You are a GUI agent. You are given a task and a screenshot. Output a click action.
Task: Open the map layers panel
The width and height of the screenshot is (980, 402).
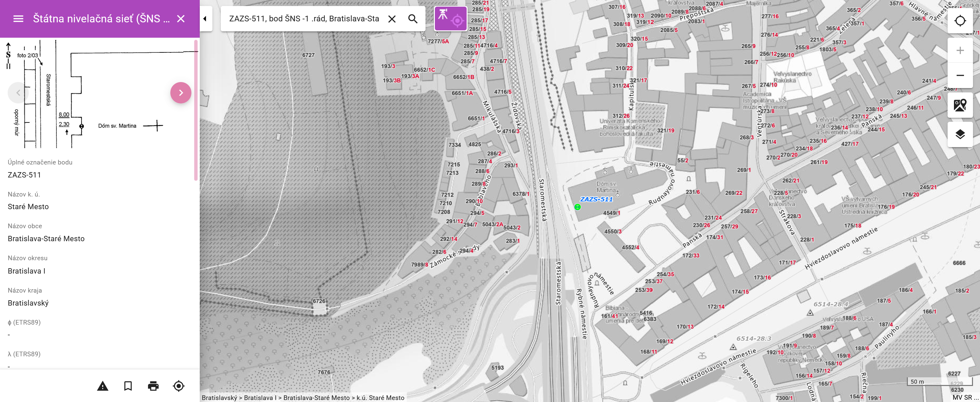[960, 134]
